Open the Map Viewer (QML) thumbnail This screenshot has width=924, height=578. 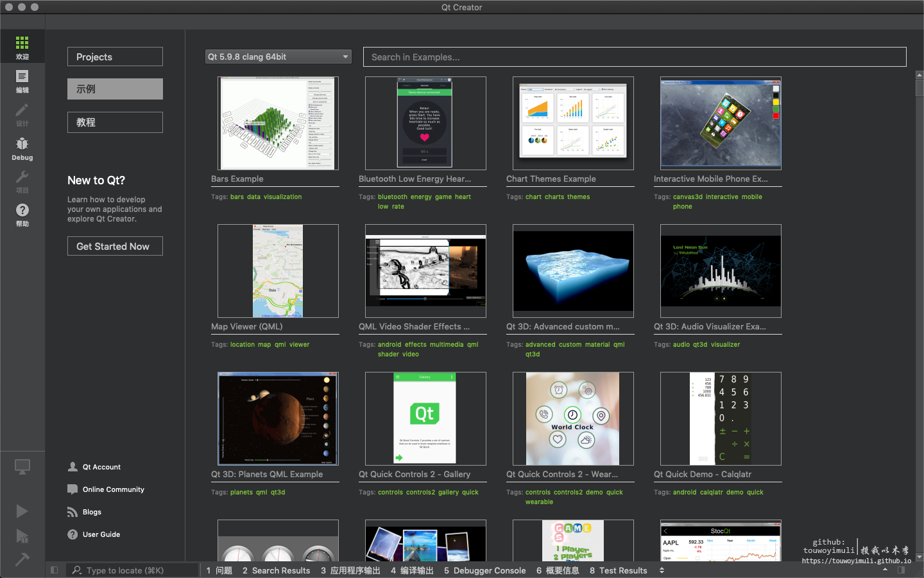point(278,271)
